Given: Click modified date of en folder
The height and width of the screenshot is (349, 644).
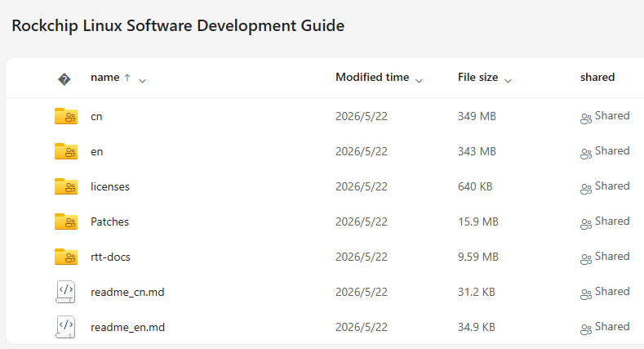Looking at the screenshot, I should click(362, 152).
